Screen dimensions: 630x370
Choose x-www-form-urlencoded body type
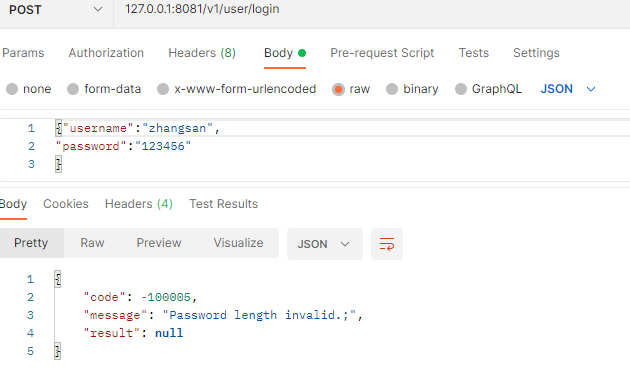coord(163,89)
